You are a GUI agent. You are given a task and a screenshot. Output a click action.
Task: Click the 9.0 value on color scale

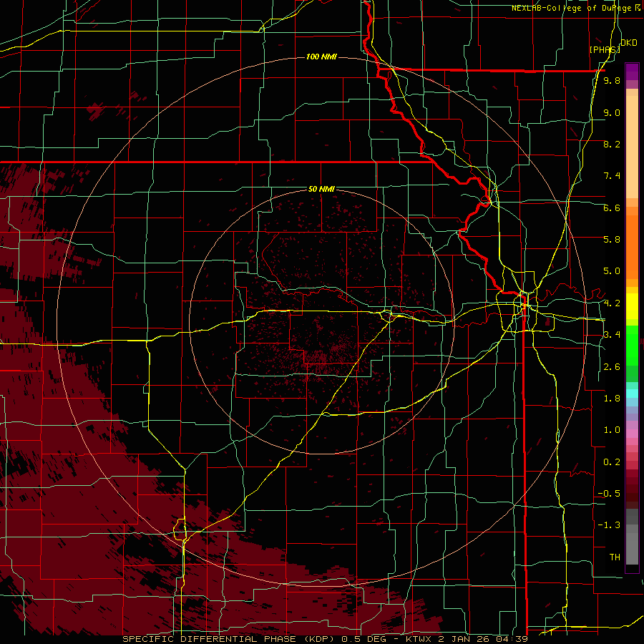612,112
